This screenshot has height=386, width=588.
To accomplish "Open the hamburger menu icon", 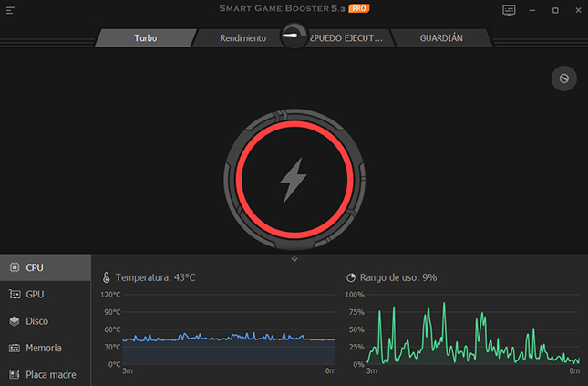I will coord(10,11).
